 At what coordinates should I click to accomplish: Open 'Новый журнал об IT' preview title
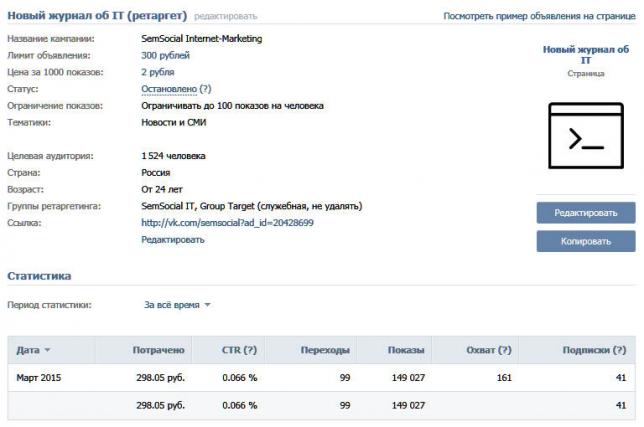coord(586,55)
